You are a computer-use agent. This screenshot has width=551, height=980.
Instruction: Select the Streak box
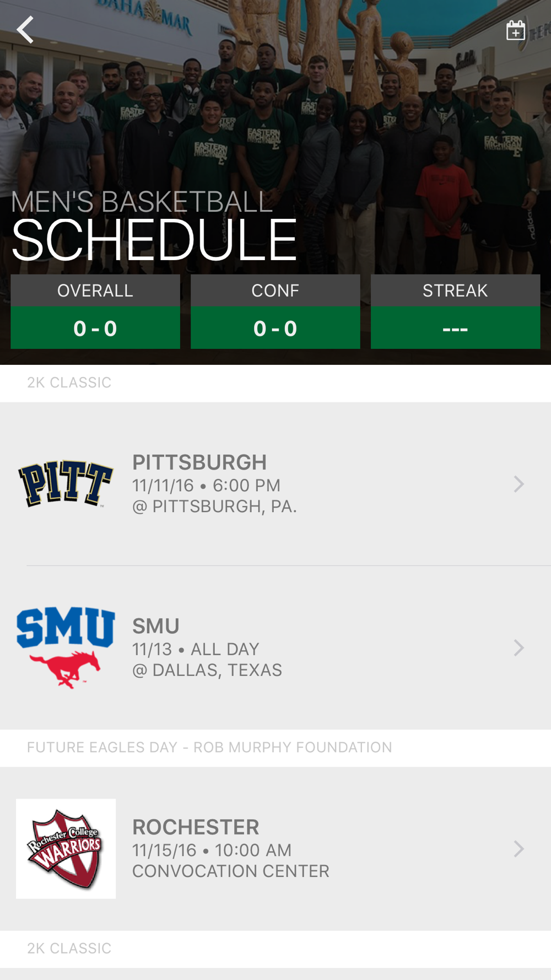coord(455,311)
